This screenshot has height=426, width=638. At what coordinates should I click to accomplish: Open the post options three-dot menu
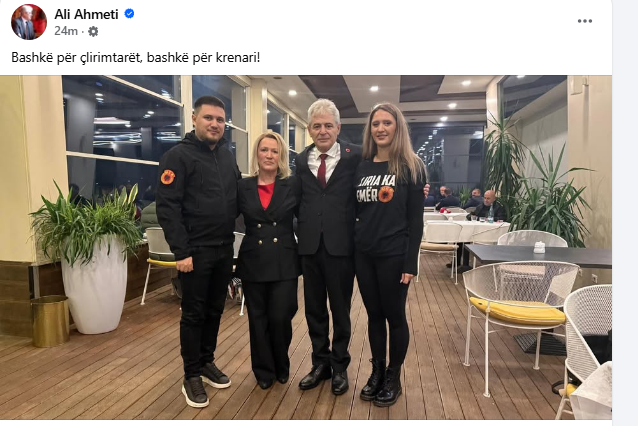coord(585,21)
